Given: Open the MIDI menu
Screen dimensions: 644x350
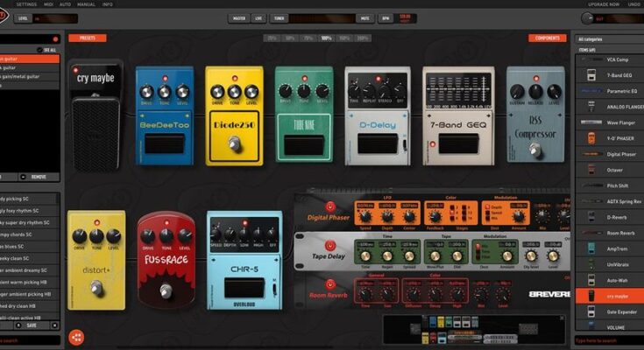Looking at the screenshot, I should (48, 4).
